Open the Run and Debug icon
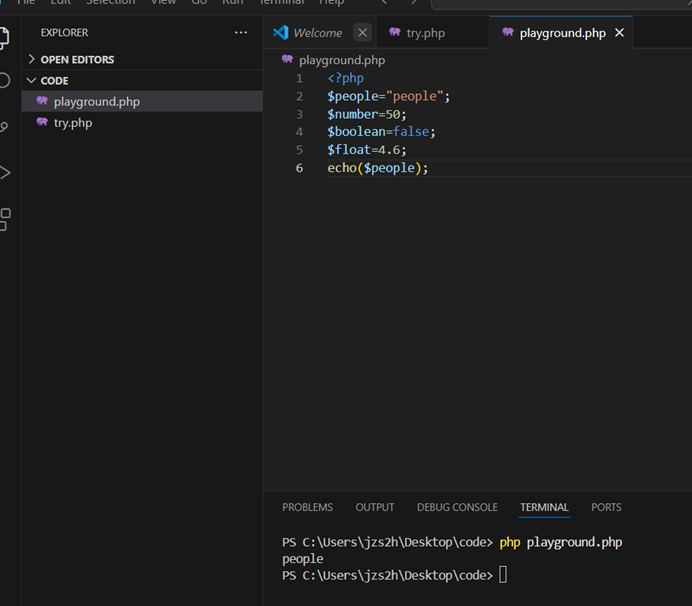The height and width of the screenshot is (606, 692). tap(5, 173)
